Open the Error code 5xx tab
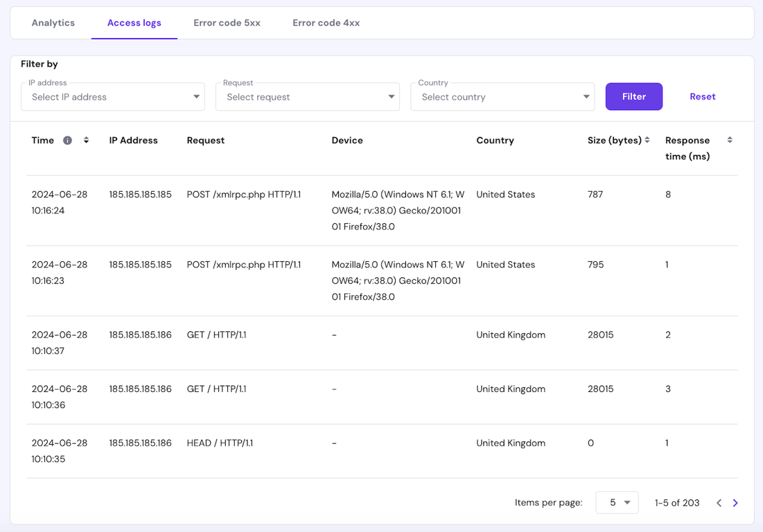 click(x=227, y=22)
